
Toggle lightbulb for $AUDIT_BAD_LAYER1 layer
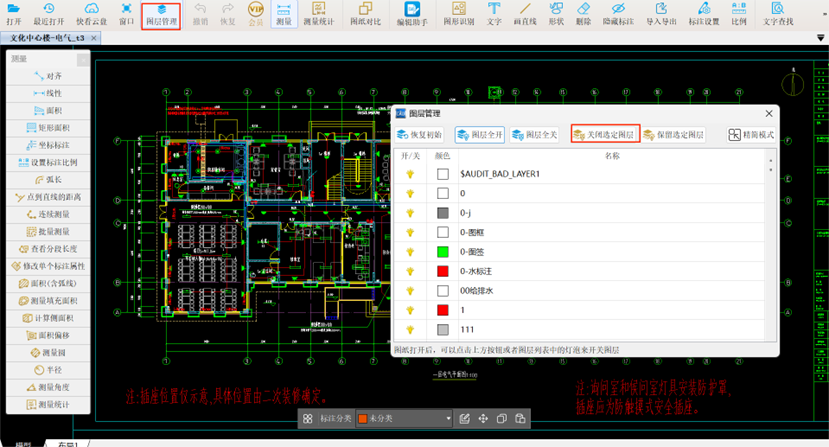(x=410, y=174)
